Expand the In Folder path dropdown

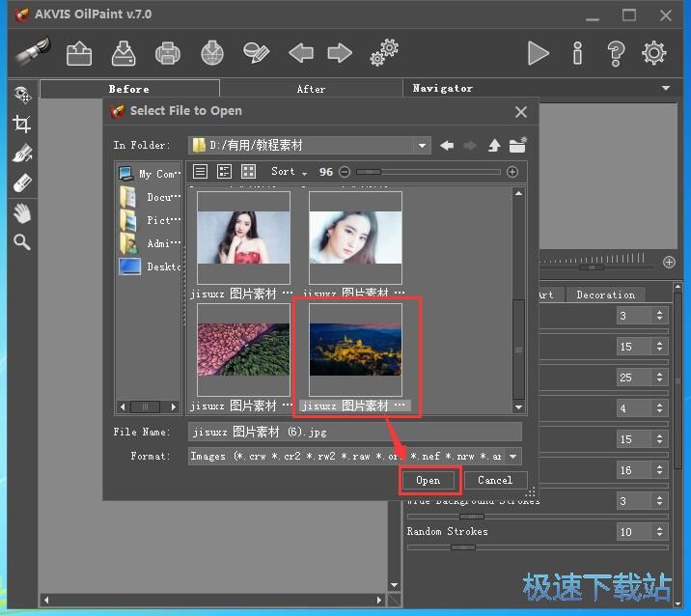pos(422,146)
